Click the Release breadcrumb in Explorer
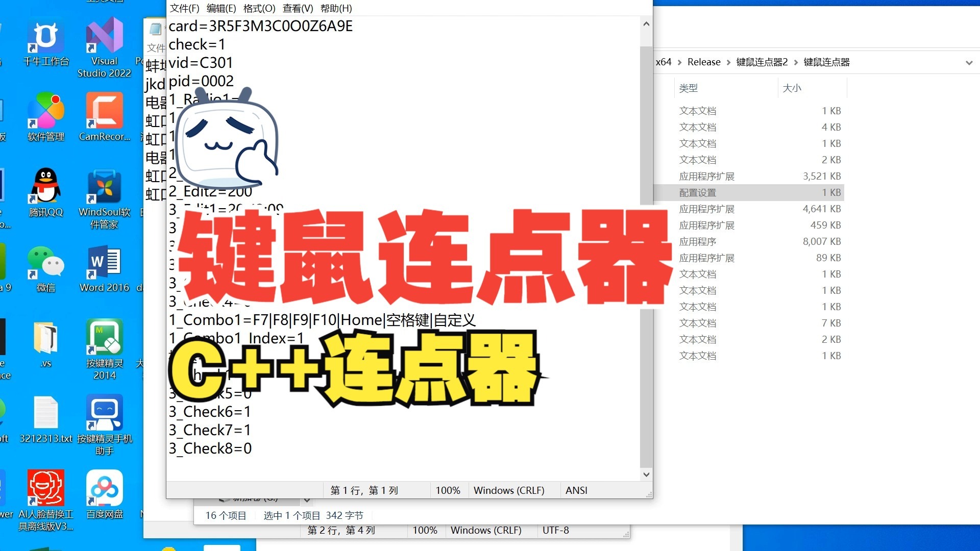 point(704,62)
